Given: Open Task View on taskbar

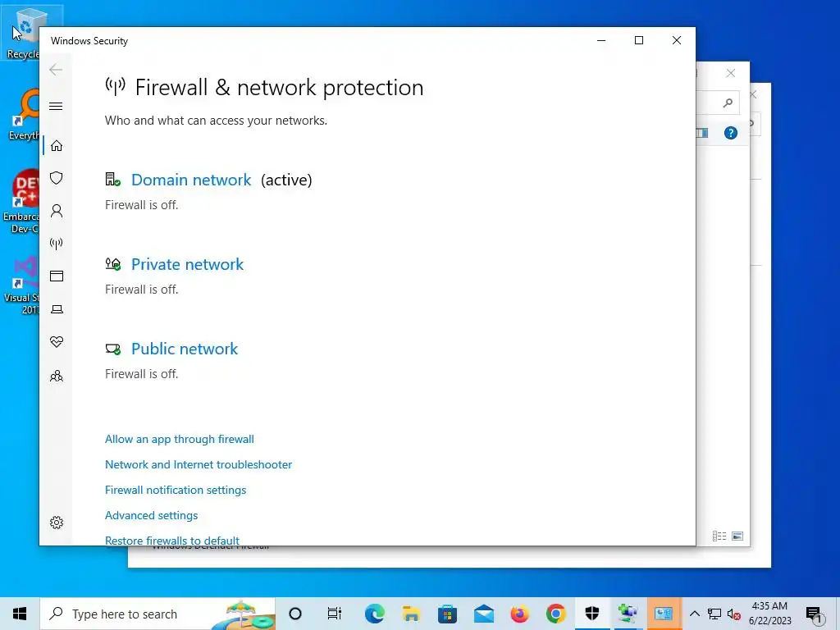Looking at the screenshot, I should (335, 614).
